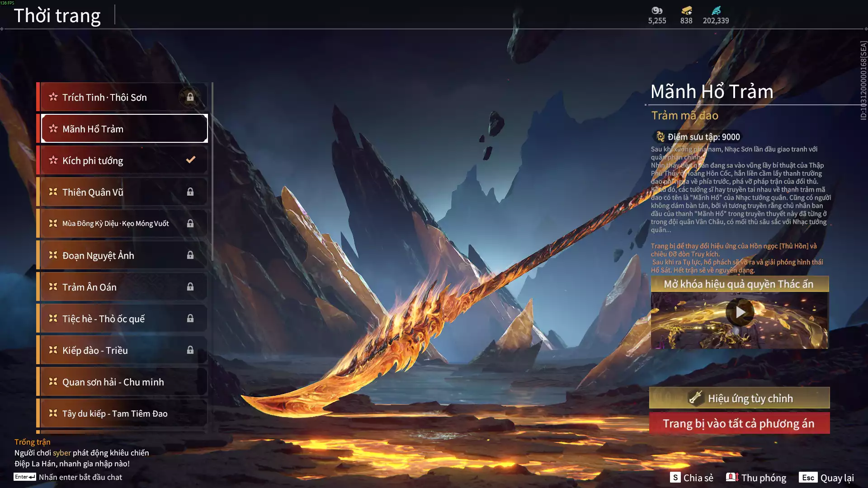The width and height of the screenshot is (868, 488).
Task: Click the lock icon on Trích Tinh · Thôi Sơn
Action: tap(190, 97)
